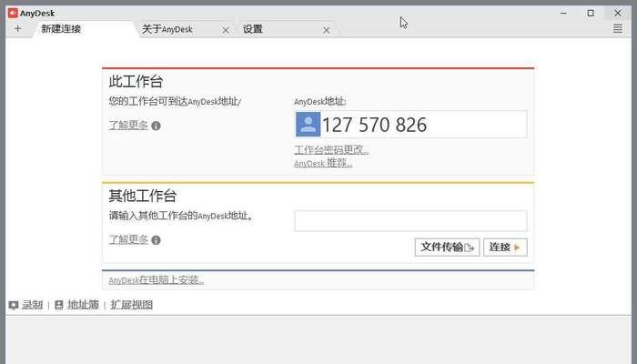Screen dimensions: 637x364
Task: Click the 连接 button
Action: pyautogui.click(x=505, y=247)
